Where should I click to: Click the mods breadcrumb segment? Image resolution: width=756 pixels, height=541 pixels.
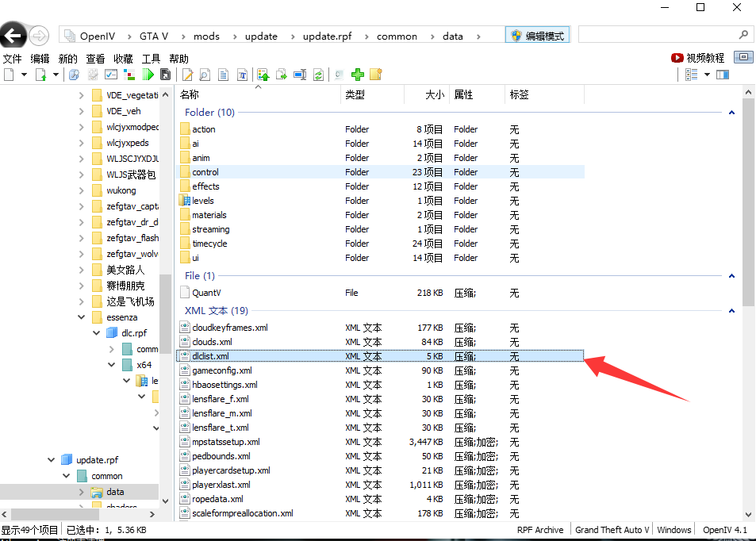click(206, 36)
